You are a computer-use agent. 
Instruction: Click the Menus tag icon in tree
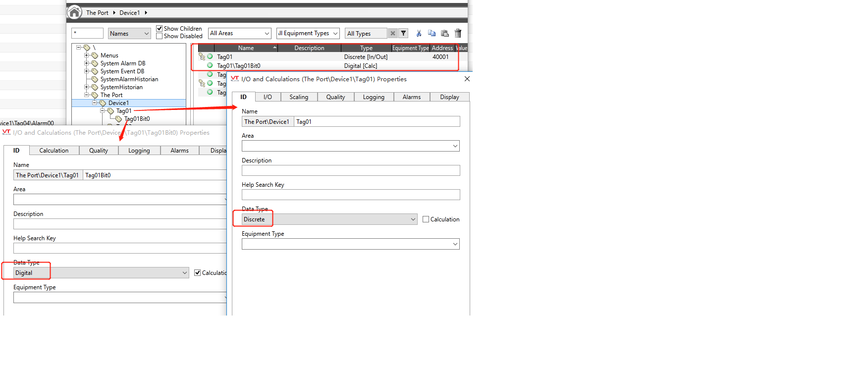tap(95, 55)
